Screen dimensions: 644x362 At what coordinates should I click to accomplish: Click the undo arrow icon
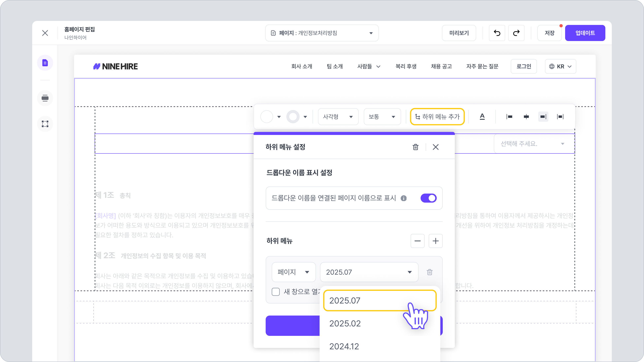(497, 33)
